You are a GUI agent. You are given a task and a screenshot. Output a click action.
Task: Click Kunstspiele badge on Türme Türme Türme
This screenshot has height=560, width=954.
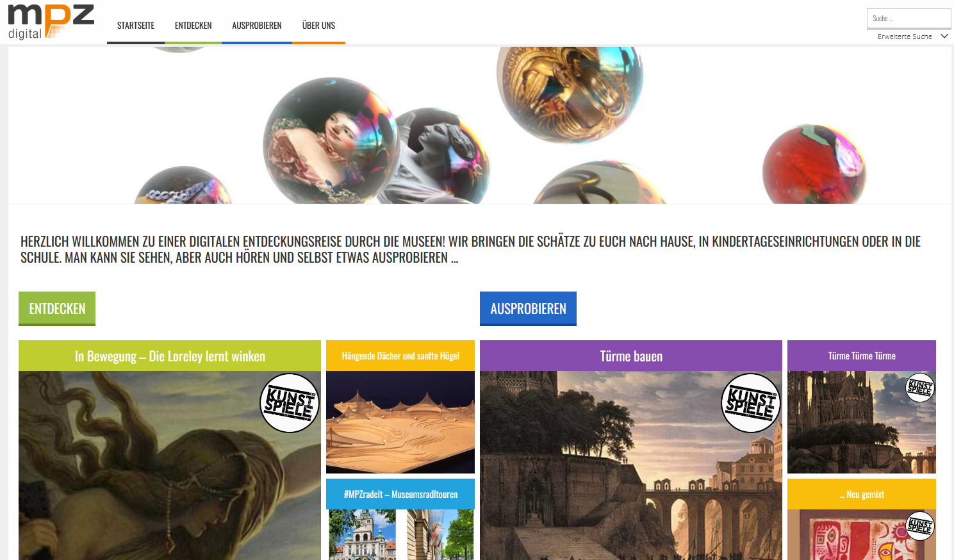[x=920, y=387]
